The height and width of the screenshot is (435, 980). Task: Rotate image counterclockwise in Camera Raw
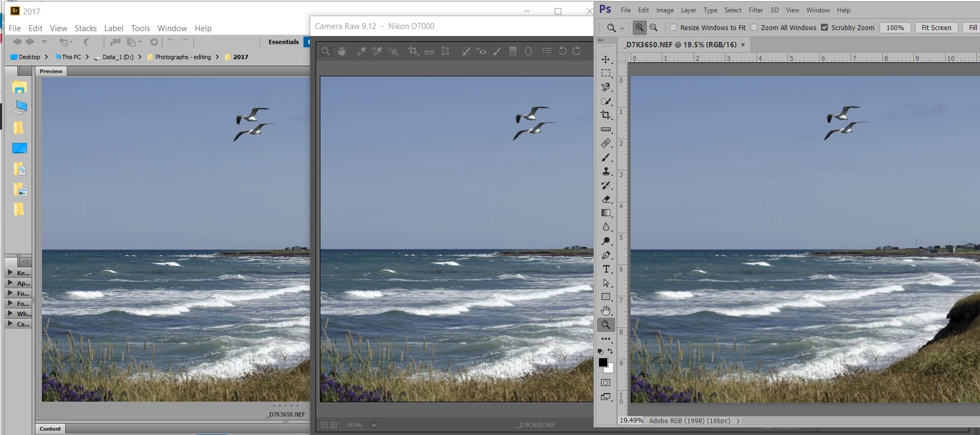(x=562, y=51)
